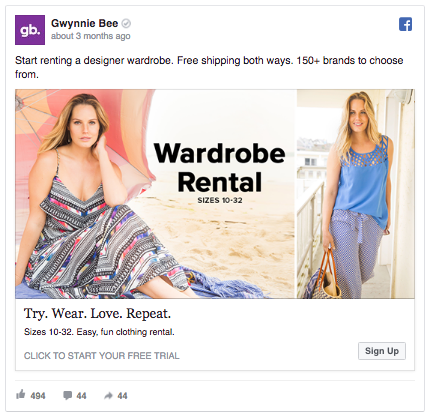Screen dimensions: 426x418
Task: Open the Facebook logo icon
Action: coord(405,24)
